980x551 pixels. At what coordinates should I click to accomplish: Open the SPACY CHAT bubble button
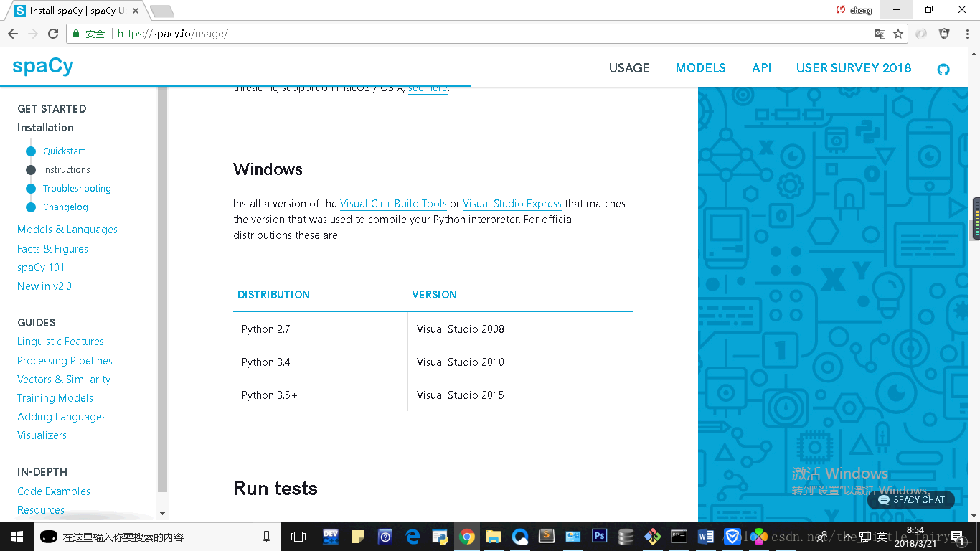911,500
